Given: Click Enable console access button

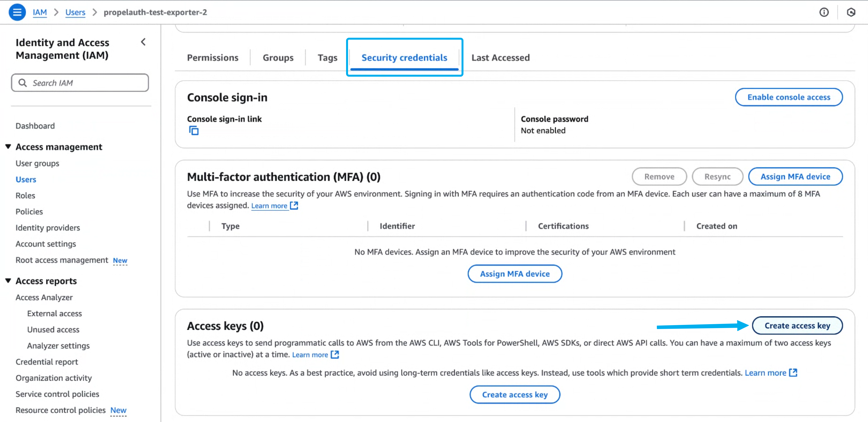Looking at the screenshot, I should coord(789,97).
